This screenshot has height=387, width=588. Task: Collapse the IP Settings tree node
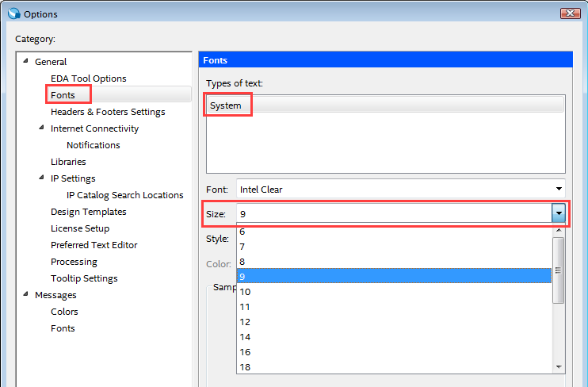[x=41, y=178]
